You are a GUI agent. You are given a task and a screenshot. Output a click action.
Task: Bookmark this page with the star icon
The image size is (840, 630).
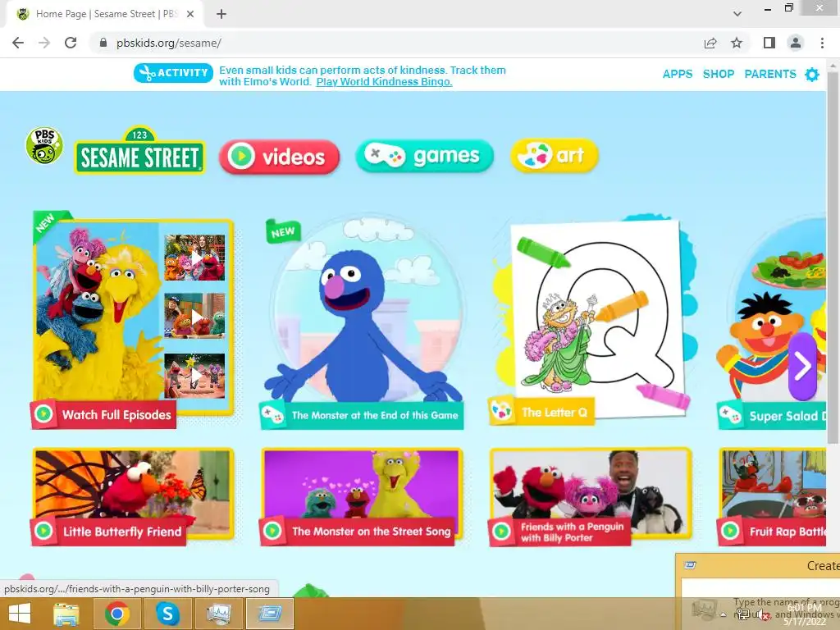(737, 43)
